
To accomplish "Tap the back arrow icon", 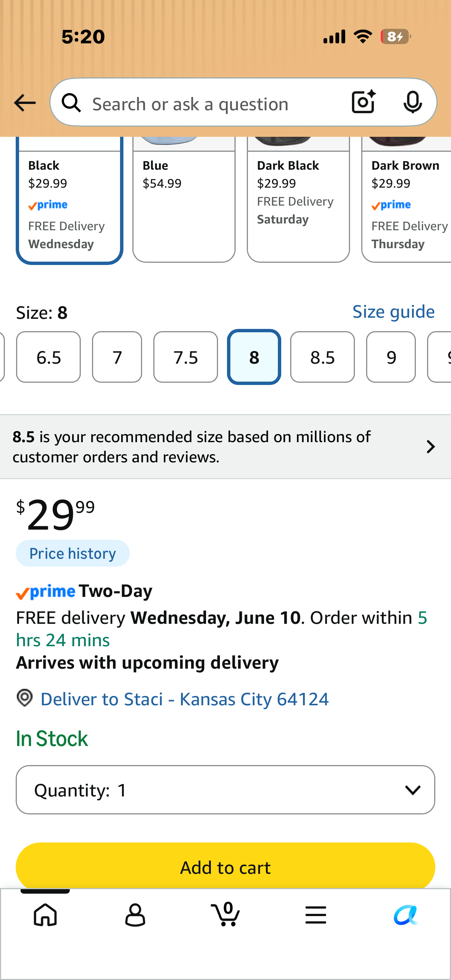I will pyautogui.click(x=25, y=103).
